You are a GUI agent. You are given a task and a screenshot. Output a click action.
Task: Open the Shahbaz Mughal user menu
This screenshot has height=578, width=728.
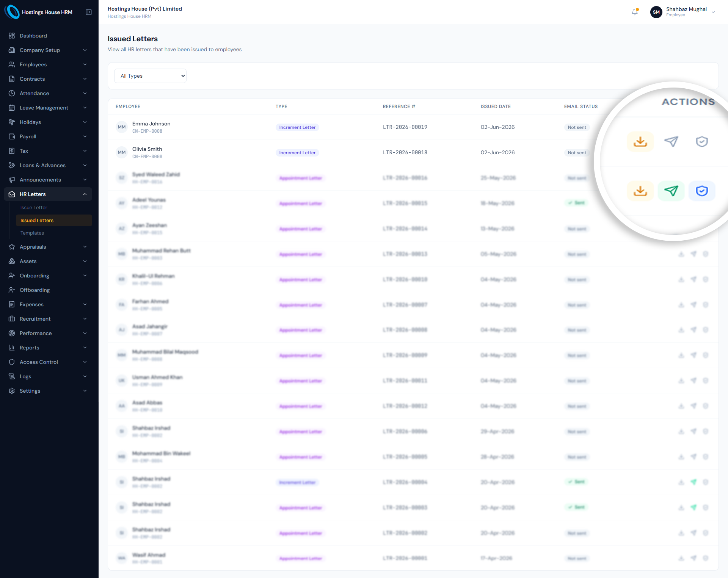[x=682, y=12]
